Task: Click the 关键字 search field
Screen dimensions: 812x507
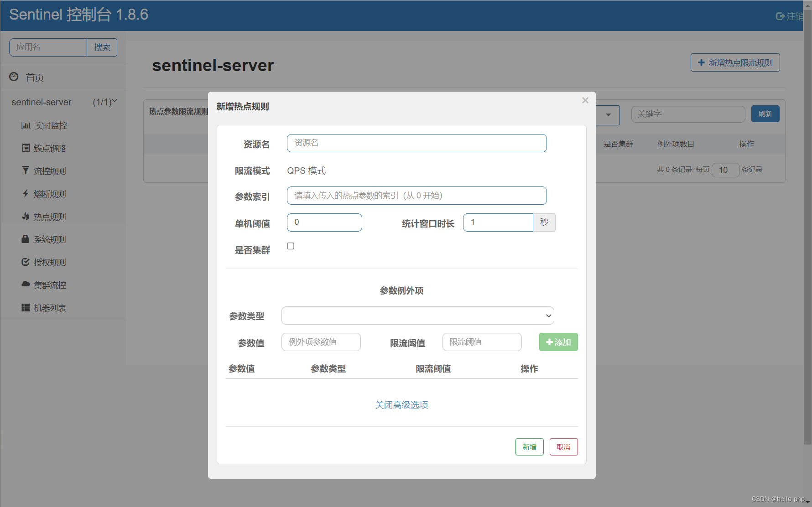Action: tap(688, 114)
